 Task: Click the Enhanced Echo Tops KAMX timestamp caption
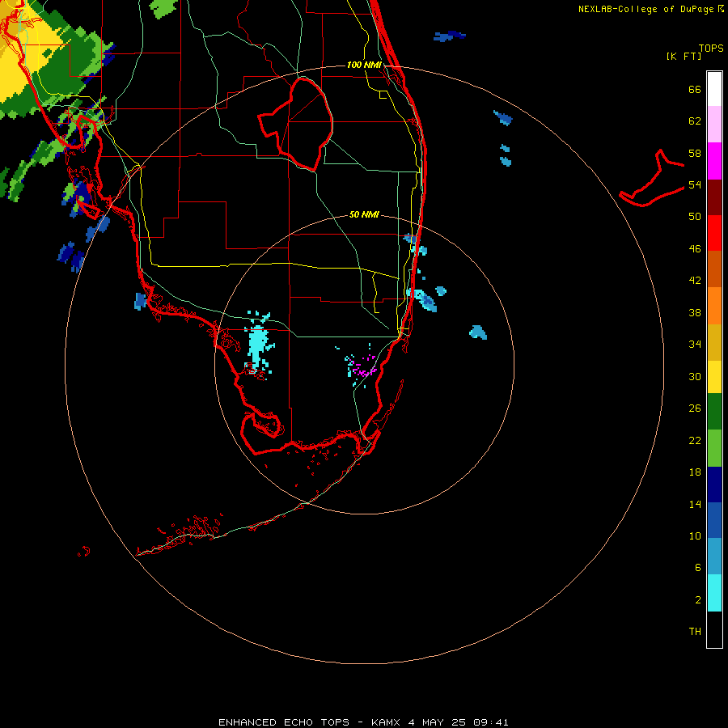(363, 722)
